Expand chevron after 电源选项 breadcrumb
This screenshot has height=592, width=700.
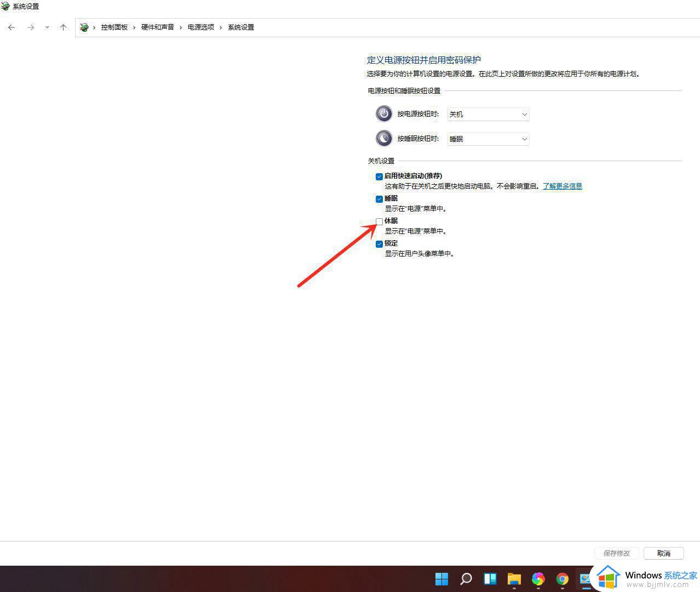221,27
